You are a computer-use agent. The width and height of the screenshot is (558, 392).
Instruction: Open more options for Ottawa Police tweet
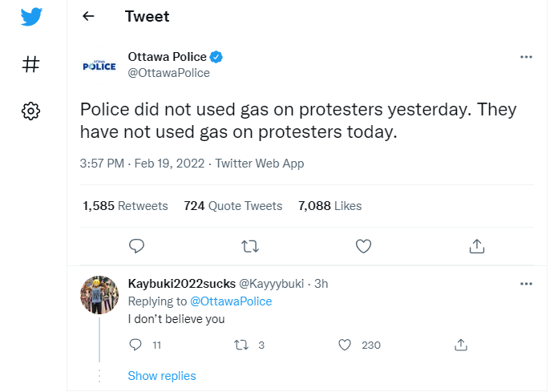click(x=526, y=57)
